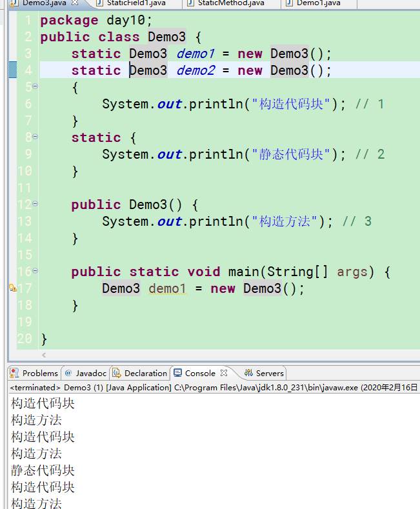Screen dimensions: 420x509
Task: Close the Demo3.java tab
Action: point(75,3)
